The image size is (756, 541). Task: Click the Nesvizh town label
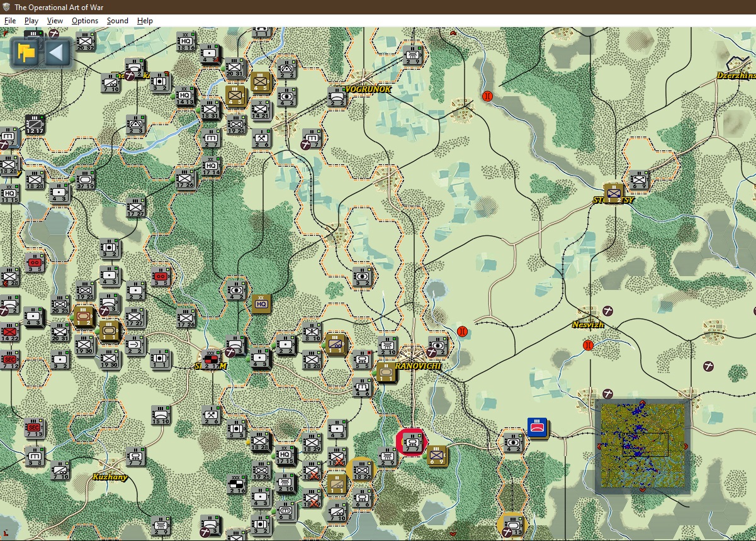(x=588, y=325)
